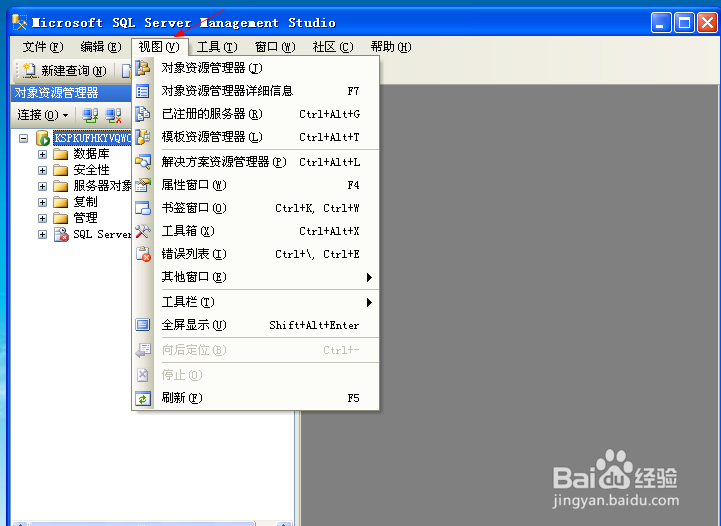
Task: Select the KSPKUFHKYVQWC server name
Action: pos(92,138)
